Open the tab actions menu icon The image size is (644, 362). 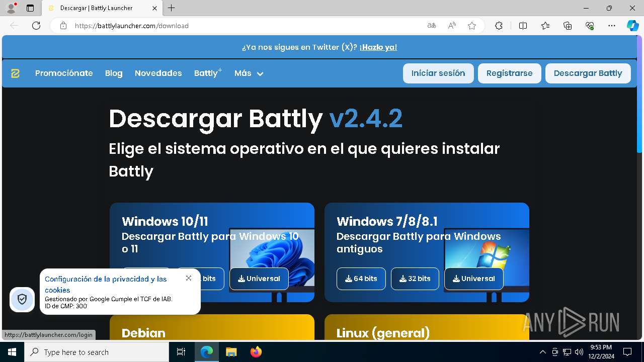pyautogui.click(x=30, y=8)
